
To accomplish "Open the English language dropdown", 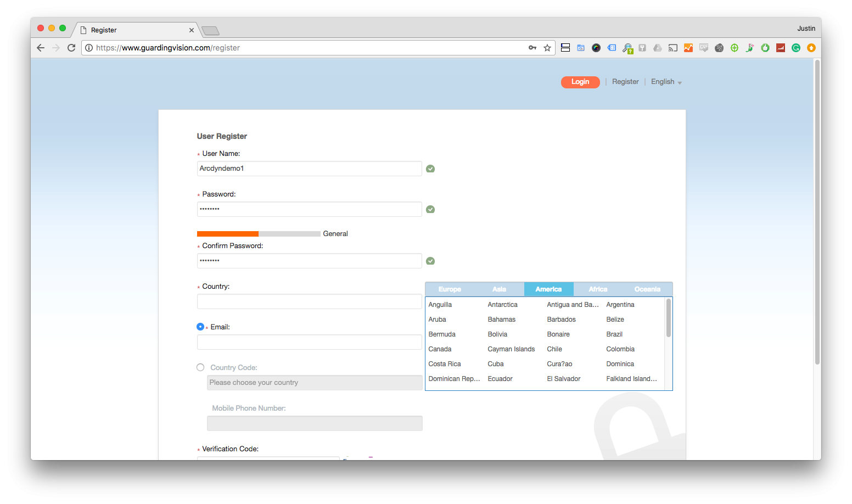I will coord(666,82).
